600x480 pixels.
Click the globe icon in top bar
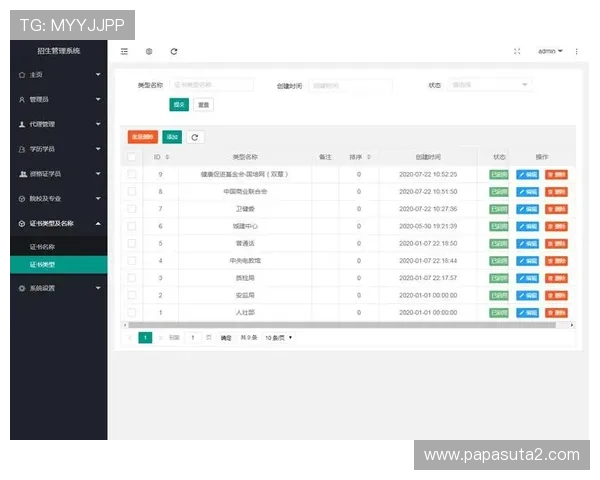click(149, 51)
